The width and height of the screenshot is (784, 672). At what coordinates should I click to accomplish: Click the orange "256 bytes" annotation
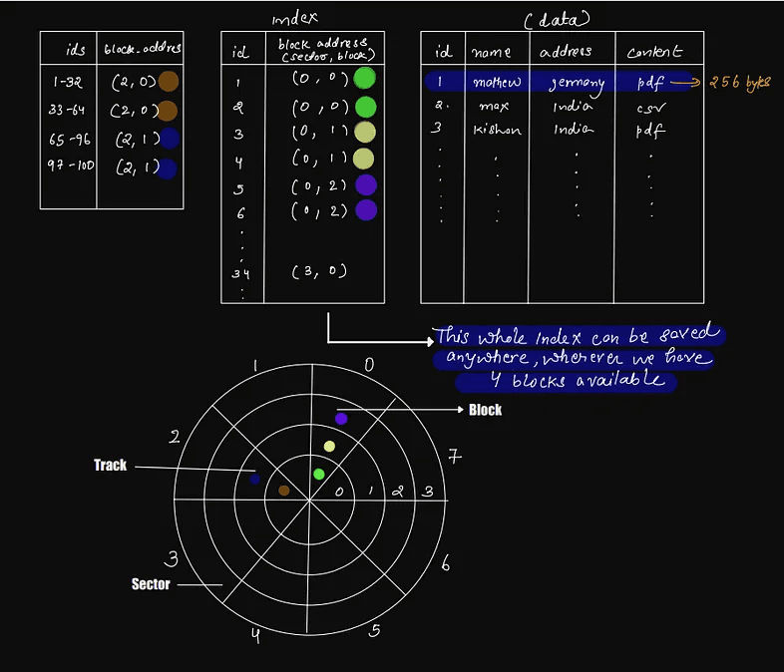(739, 83)
